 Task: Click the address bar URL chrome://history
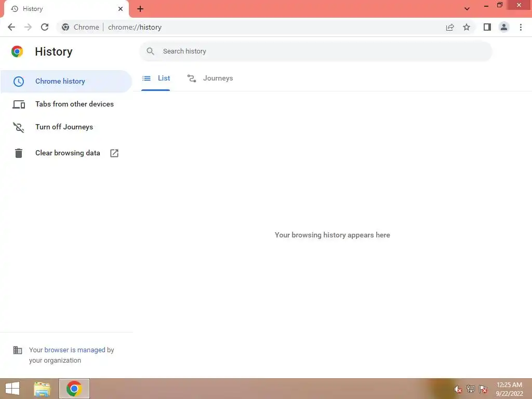click(x=135, y=27)
